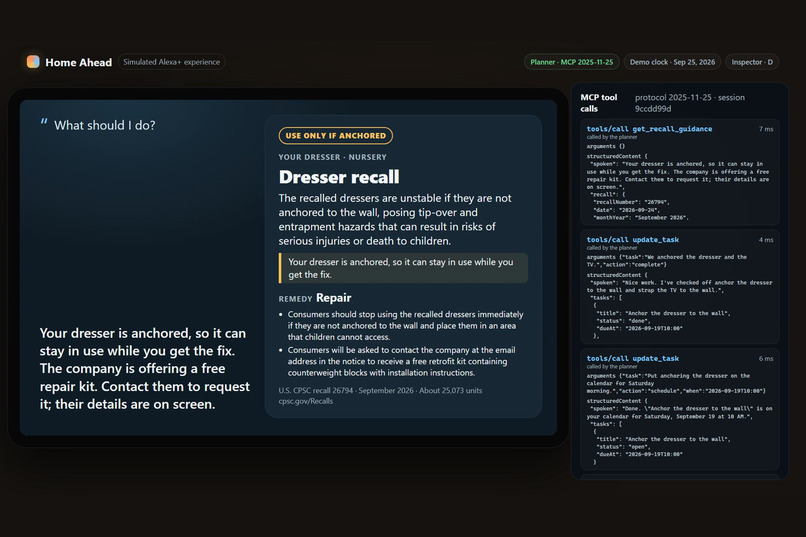Image resolution: width=806 pixels, height=537 pixels.
Task: Click the highlighted "Your dresser is anchored" callout
Action: click(403, 268)
